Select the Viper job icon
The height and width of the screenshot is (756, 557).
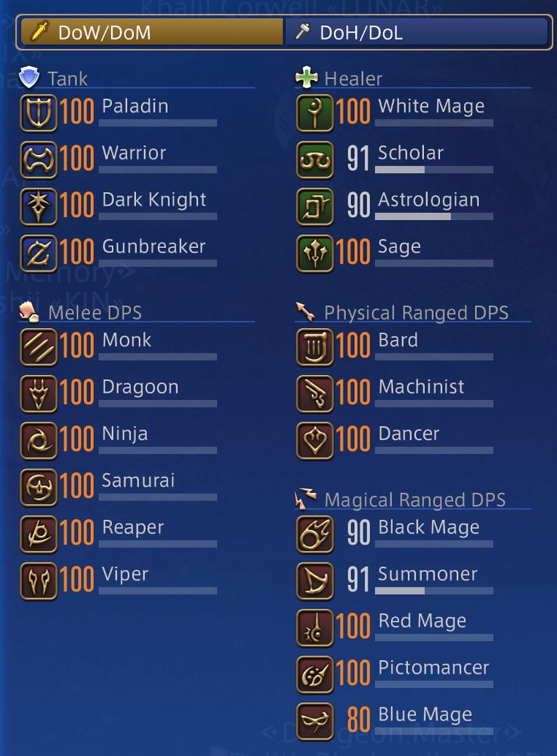click(x=39, y=581)
